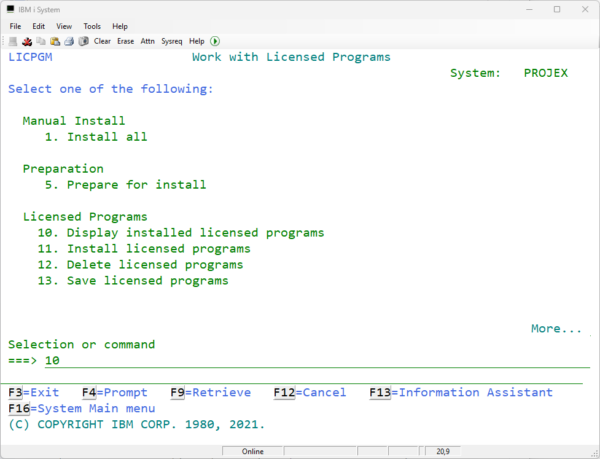Screen dimensions: 600x459
Task: Minimize the IBM i System window
Action: tap(529, 10)
